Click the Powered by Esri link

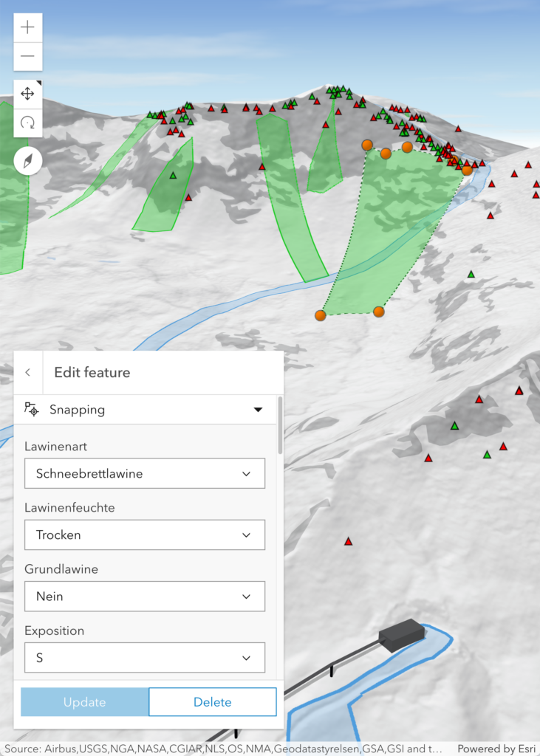coord(494,749)
